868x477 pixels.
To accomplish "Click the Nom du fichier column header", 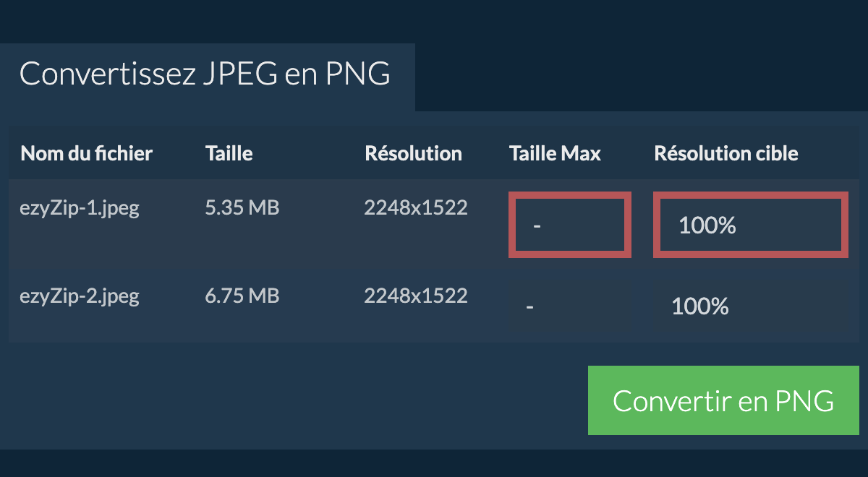I will (x=86, y=153).
